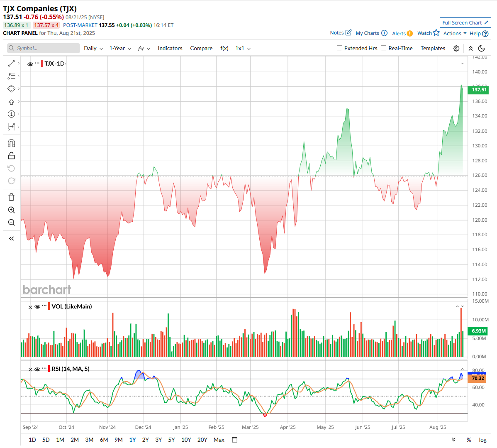Open the chart type dropdown

click(144, 48)
